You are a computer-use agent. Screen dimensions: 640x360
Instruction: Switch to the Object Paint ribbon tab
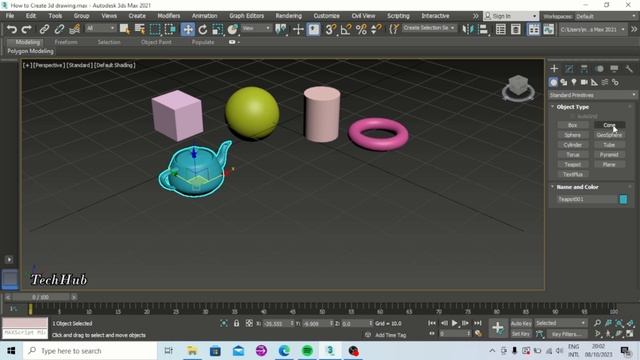click(156, 42)
